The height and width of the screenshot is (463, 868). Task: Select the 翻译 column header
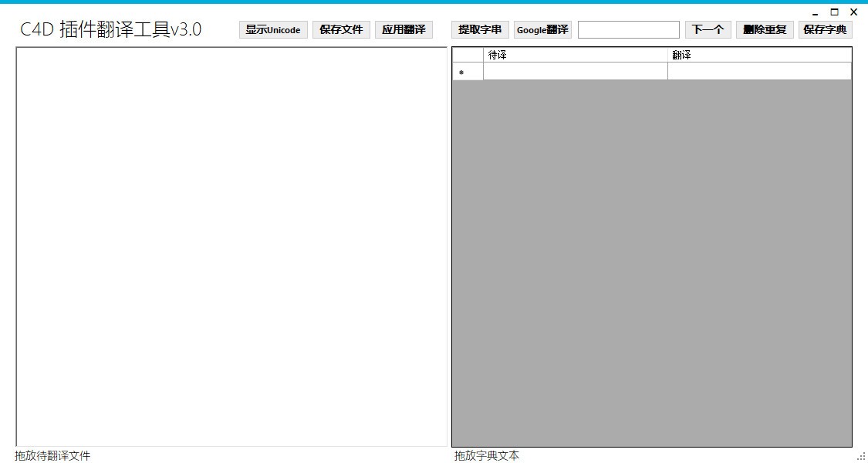tap(759, 55)
